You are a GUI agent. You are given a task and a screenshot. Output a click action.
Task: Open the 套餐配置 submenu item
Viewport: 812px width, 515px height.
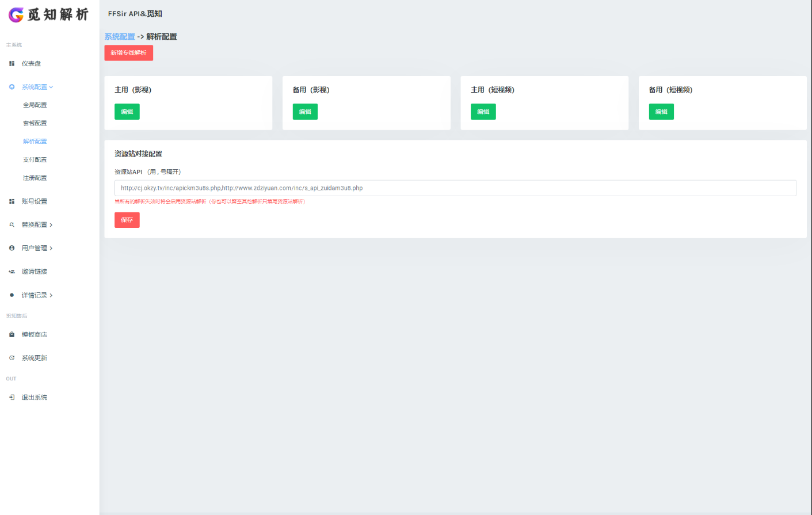[35, 123]
